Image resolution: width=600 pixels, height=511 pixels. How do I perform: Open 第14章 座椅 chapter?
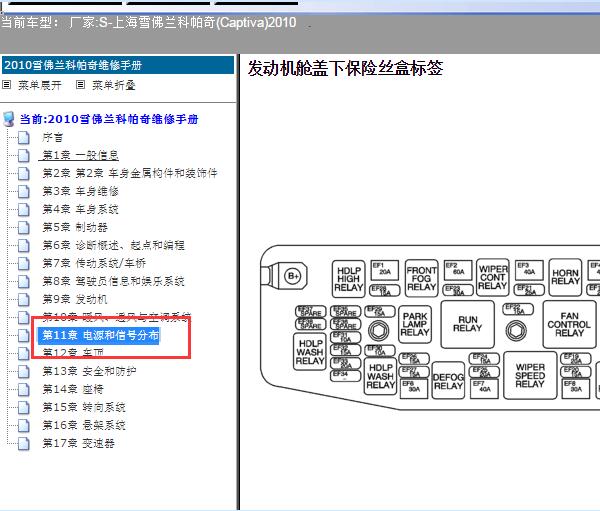[x=73, y=389]
